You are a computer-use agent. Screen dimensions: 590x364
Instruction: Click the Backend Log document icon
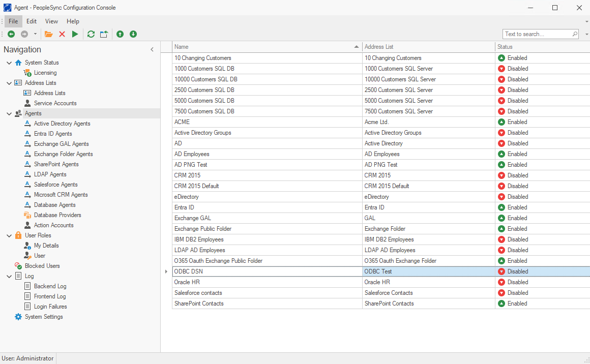(27, 286)
